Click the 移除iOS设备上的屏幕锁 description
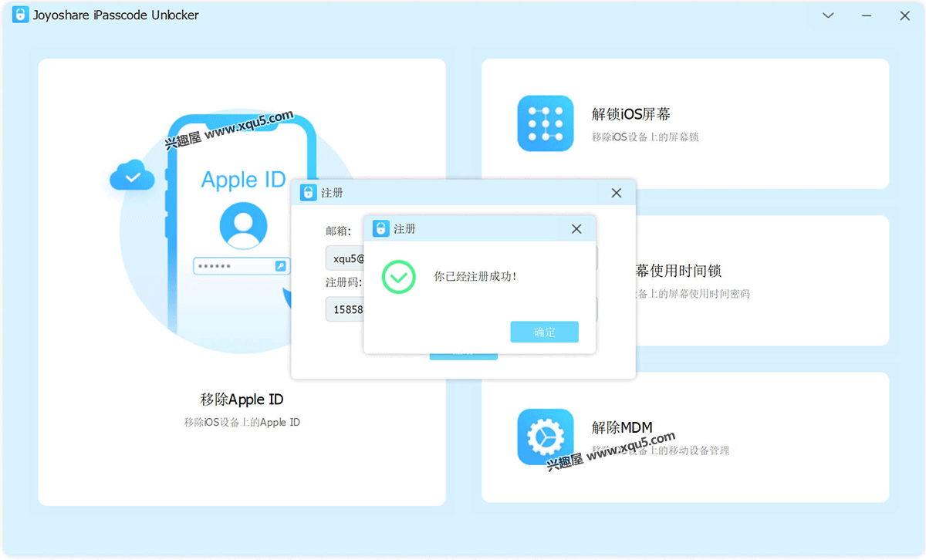Viewport: 926px width, 560px height. [645, 137]
